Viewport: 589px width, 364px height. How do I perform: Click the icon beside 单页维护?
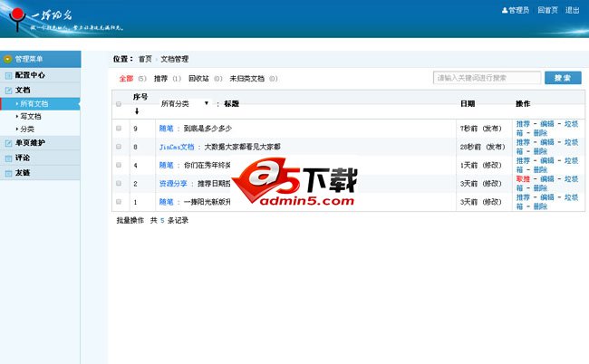point(8,143)
